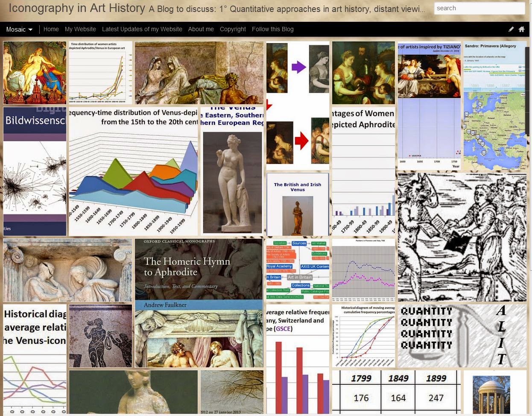The height and width of the screenshot is (416, 532).
Task: Open the stone relief sculpture thumbnail
Action: tap(67, 270)
